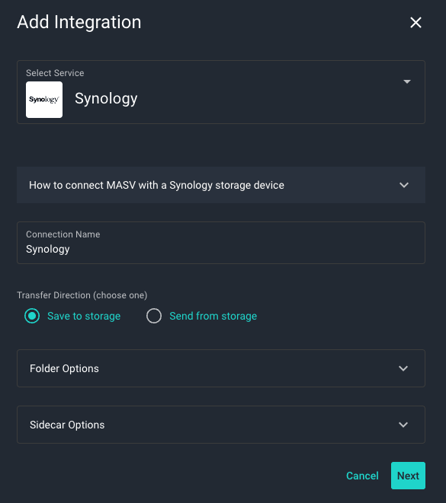
Task: Click the Send from storage label
Action: coord(213,316)
